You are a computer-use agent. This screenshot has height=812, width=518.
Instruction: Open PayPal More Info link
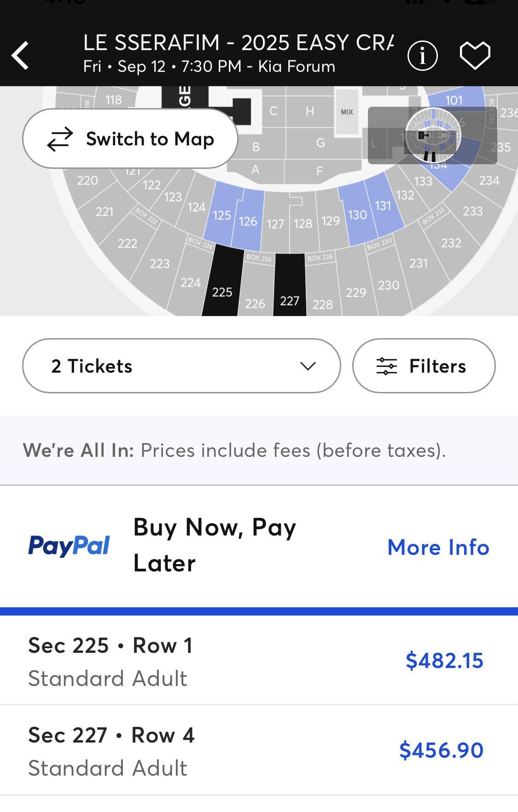coord(438,547)
